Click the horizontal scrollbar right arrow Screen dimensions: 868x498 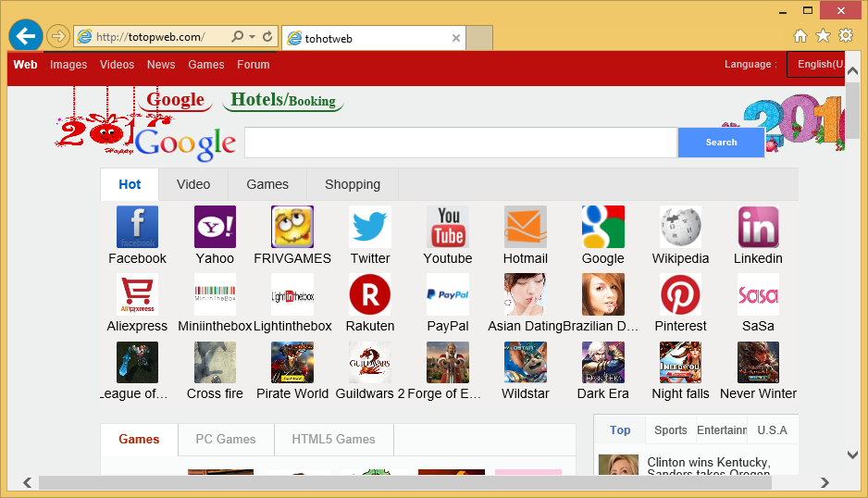click(x=825, y=482)
